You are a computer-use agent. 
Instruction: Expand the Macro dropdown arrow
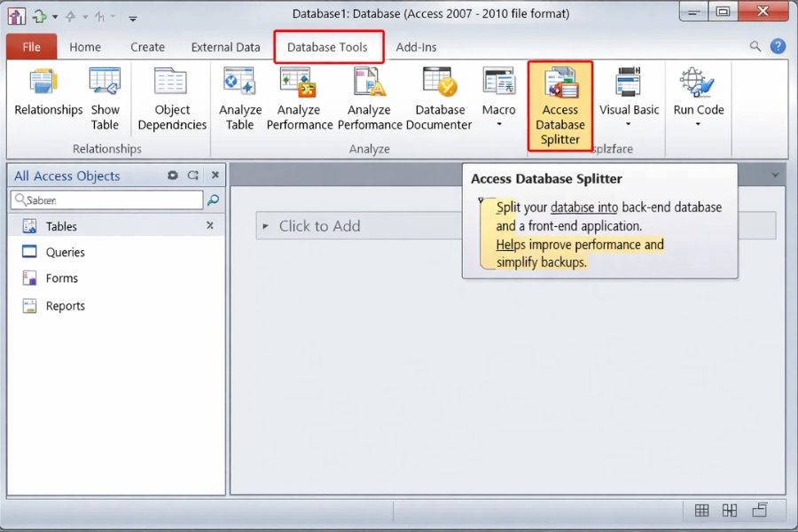pos(499,125)
